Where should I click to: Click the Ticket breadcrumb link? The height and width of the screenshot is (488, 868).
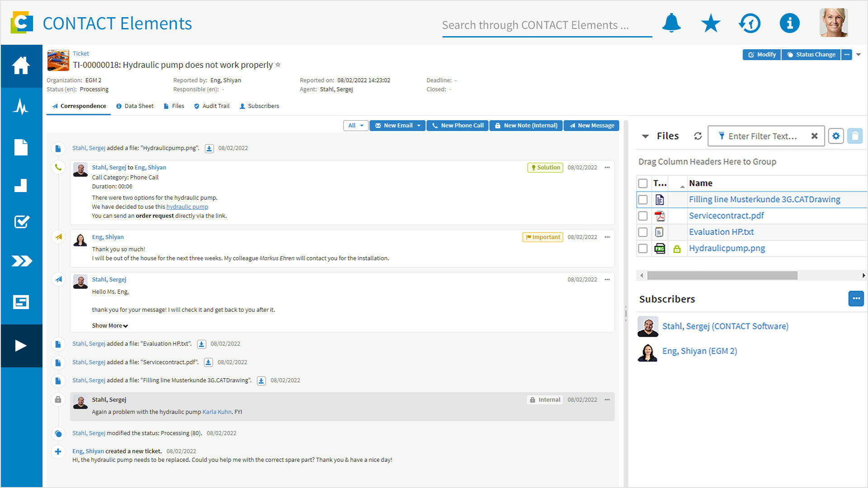[x=81, y=54]
